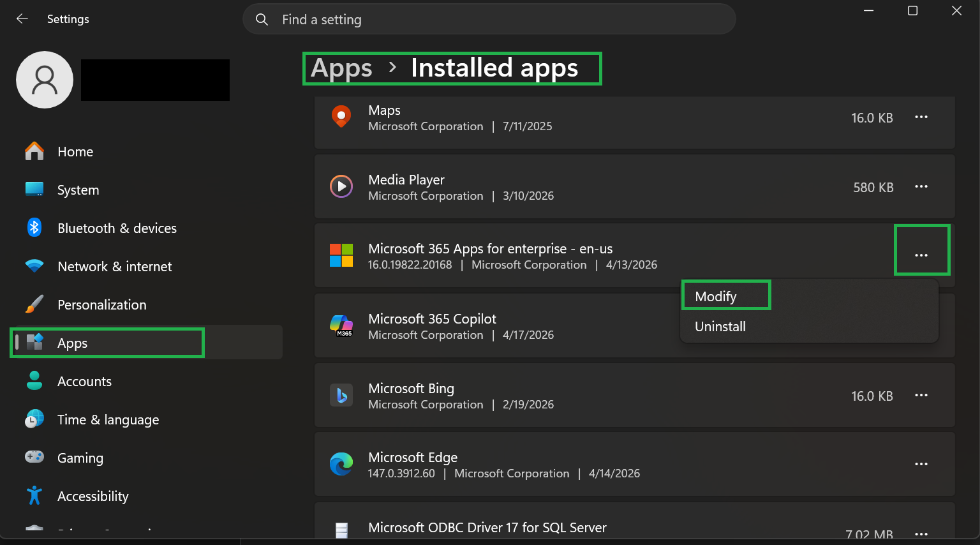Click the Home house icon
The width and height of the screenshot is (980, 545).
(x=34, y=151)
